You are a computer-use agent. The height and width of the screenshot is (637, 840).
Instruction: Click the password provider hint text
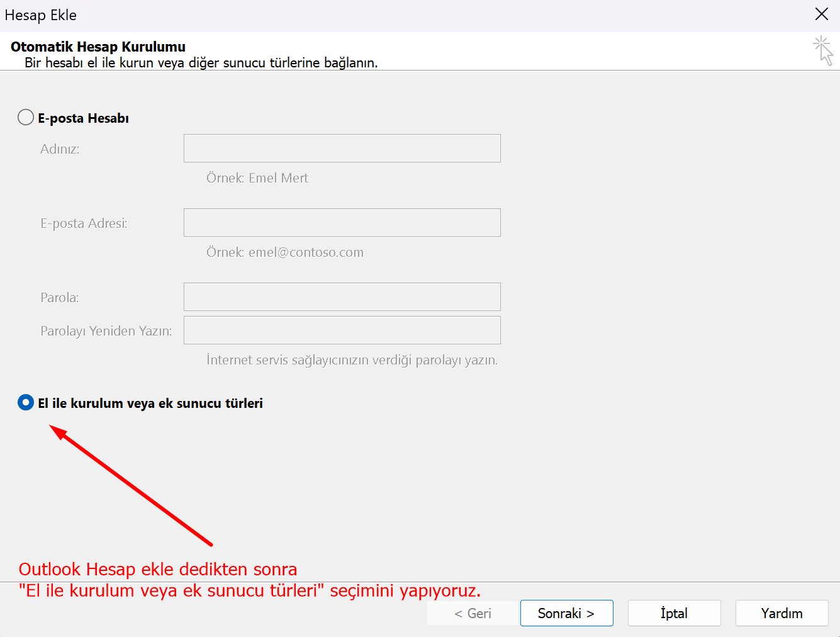(352, 359)
